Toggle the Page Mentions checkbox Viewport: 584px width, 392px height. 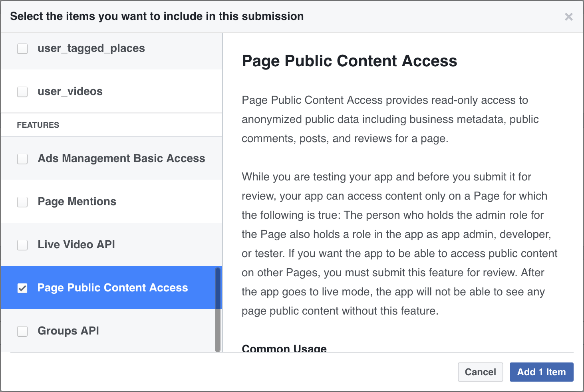22,202
